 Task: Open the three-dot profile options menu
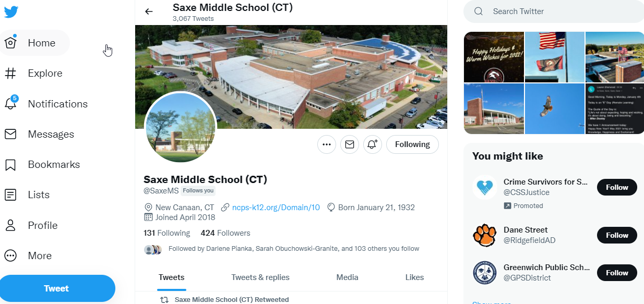pyautogui.click(x=327, y=144)
